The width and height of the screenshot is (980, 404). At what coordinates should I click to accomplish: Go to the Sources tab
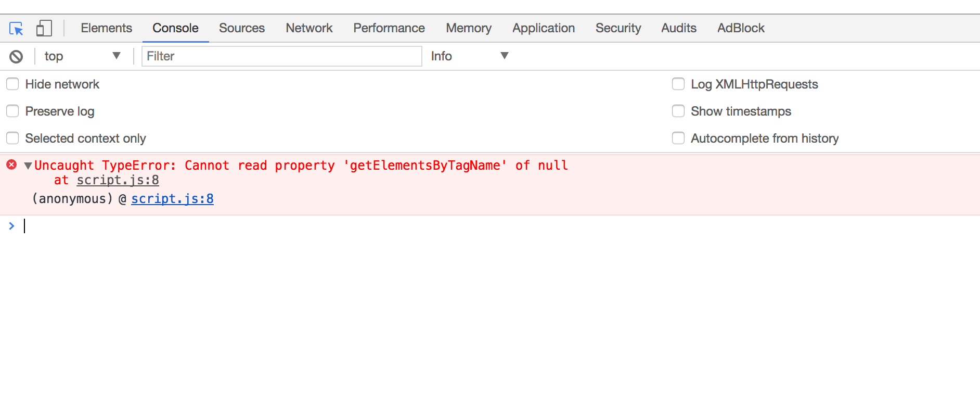(x=242, y=28)
